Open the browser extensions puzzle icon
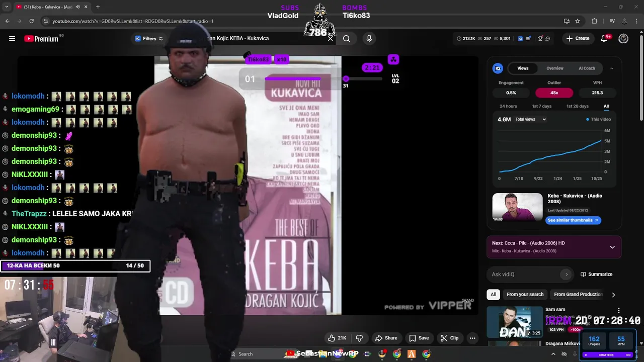644x362 pixels. 595,21
